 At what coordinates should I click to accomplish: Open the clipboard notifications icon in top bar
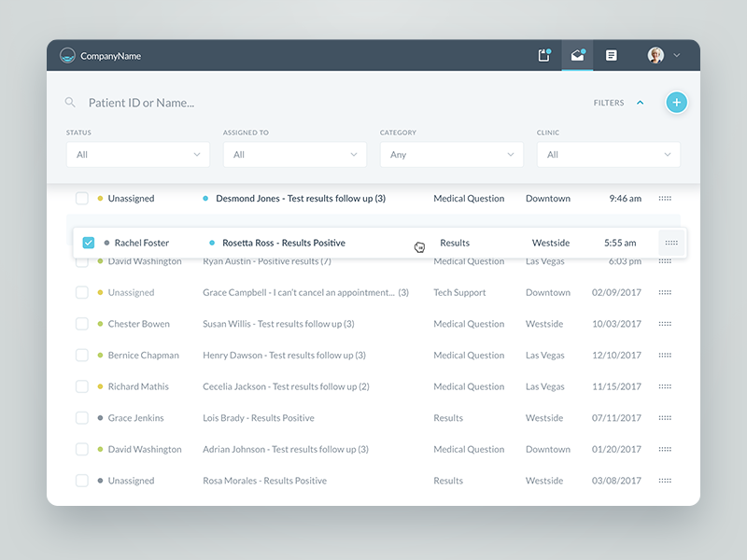tap(544, 55)
